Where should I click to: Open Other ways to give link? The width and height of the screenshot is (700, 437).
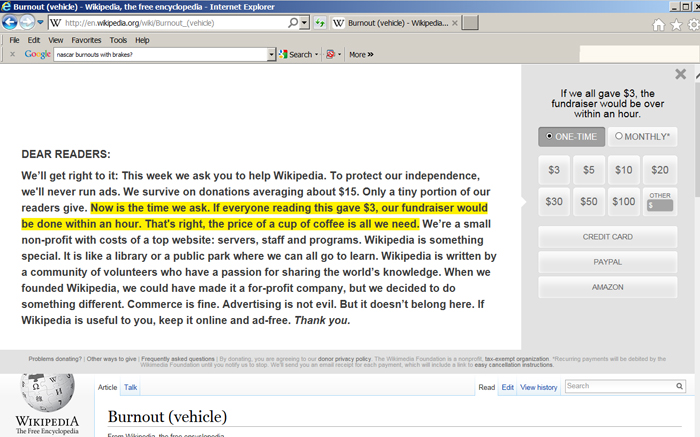point(112,359)
